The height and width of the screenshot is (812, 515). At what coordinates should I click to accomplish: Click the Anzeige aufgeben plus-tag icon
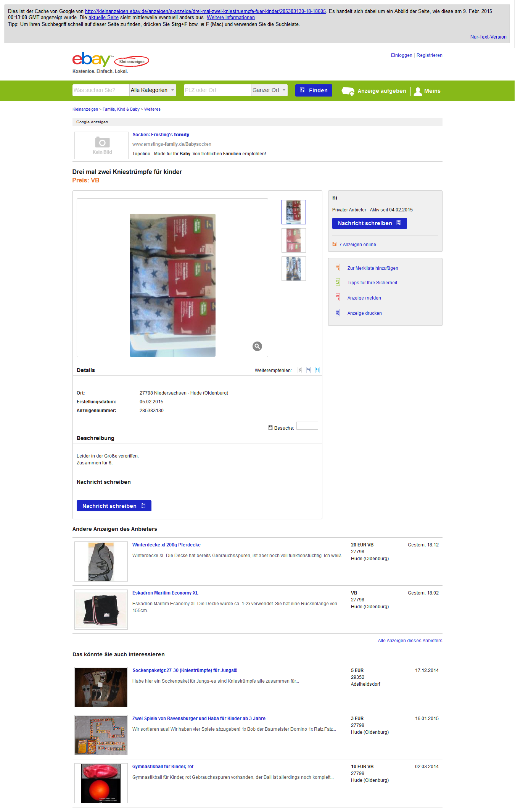348,91
